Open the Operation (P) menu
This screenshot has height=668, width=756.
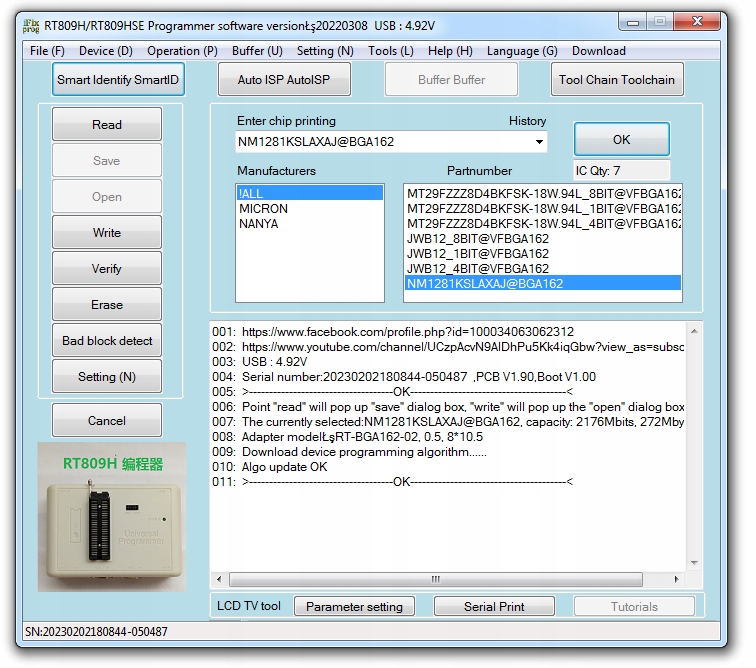coord(182,51)
